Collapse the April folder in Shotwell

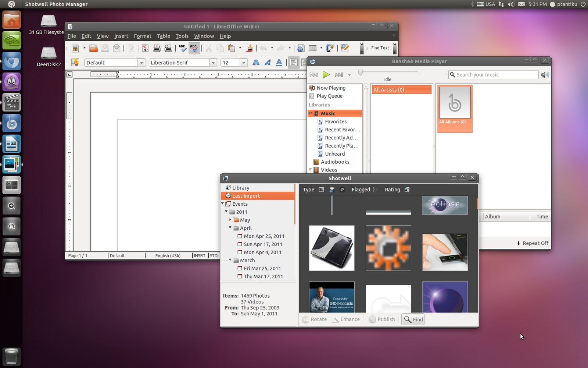[x=230, y=228]
